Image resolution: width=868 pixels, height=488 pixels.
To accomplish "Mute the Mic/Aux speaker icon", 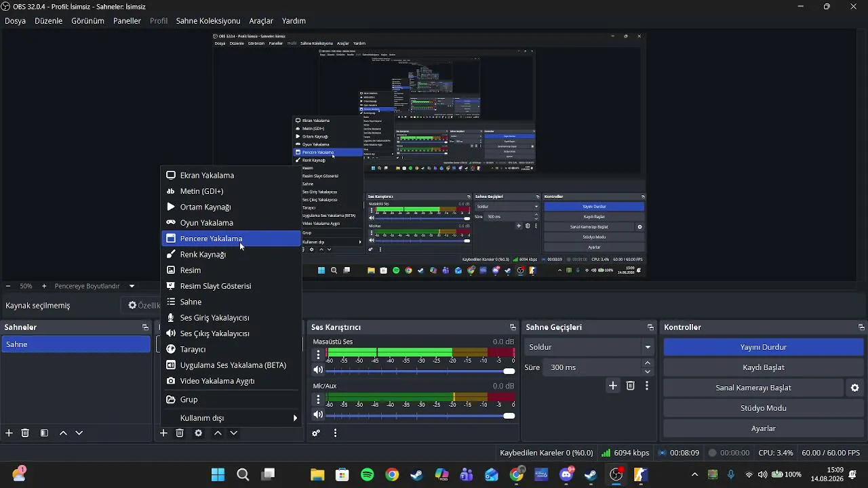I will pos(318,414).
